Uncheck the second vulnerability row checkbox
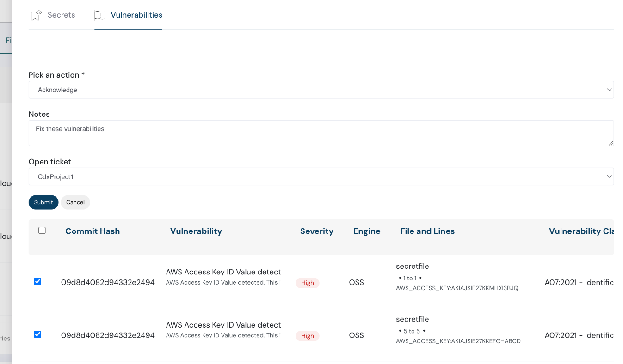 pyautogui.click(x=38, y=334)
